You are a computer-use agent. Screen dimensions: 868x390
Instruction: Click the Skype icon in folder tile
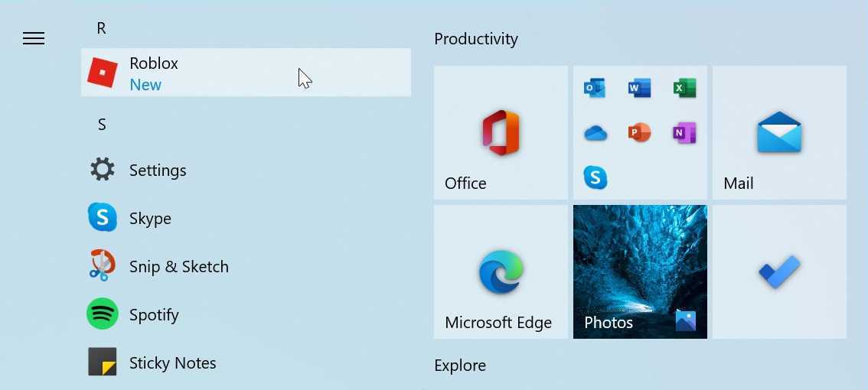point(595,177)
